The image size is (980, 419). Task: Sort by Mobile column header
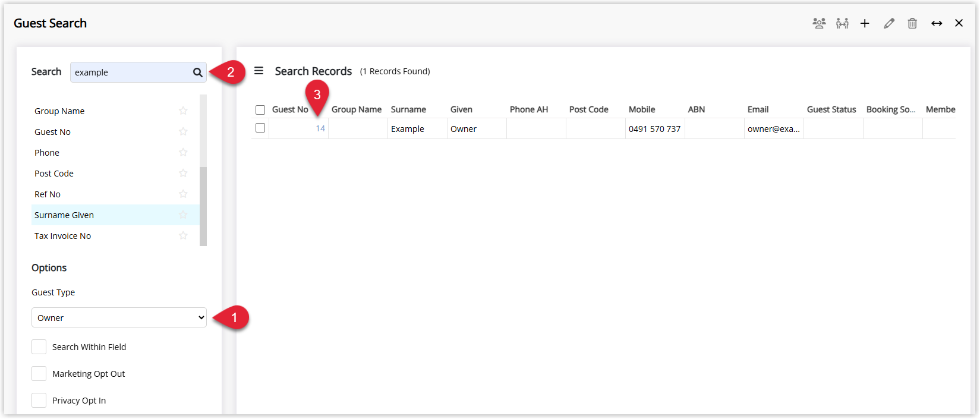(x=642, y=109)
